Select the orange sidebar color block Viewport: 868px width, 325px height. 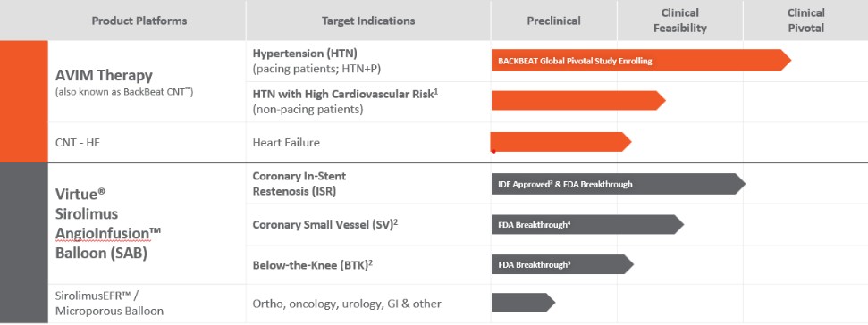(24, 101)
